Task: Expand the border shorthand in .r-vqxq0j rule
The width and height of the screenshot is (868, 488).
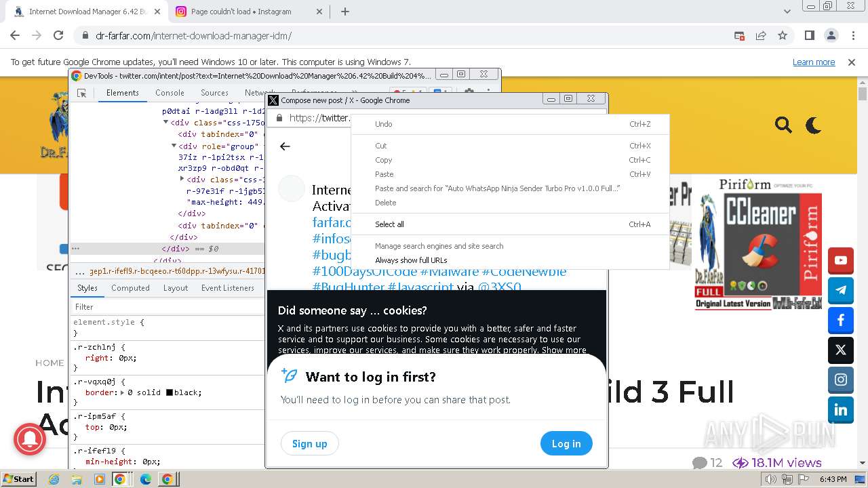Action: (x=122, y=392)
